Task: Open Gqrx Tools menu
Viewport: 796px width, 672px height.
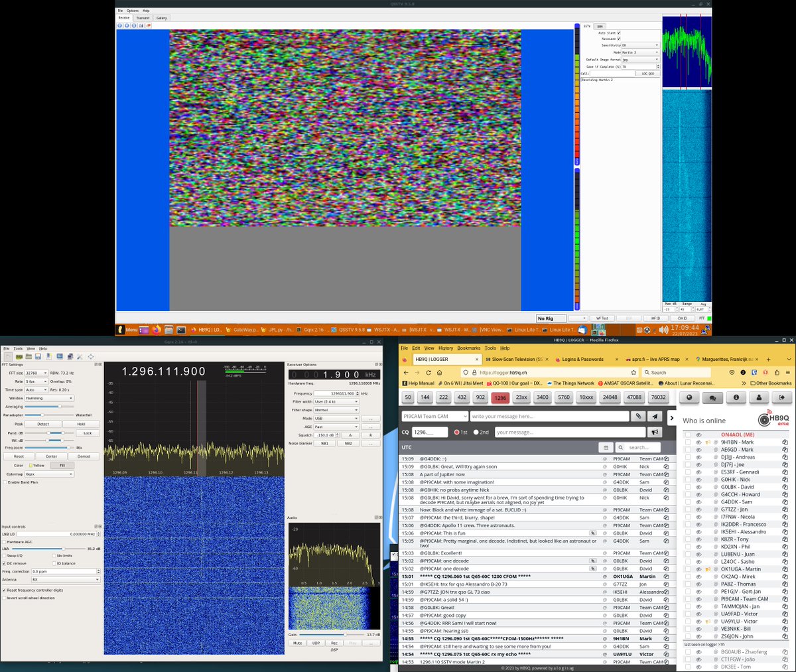Action: pos(18,348)
